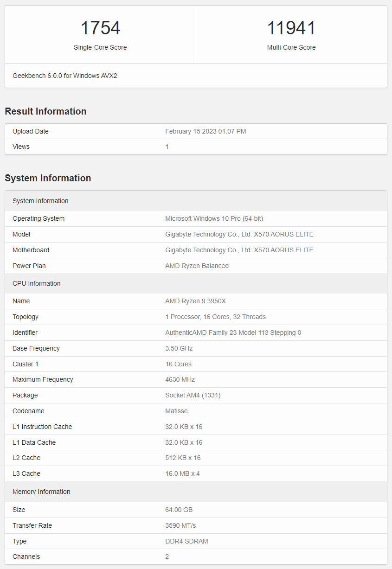
Task: Click the Codename label
Action: [28, 411]
